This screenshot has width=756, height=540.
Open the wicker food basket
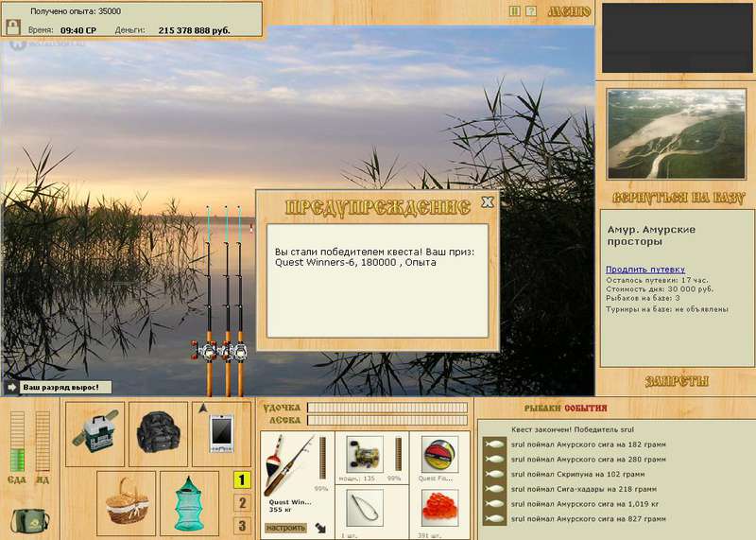127,503
